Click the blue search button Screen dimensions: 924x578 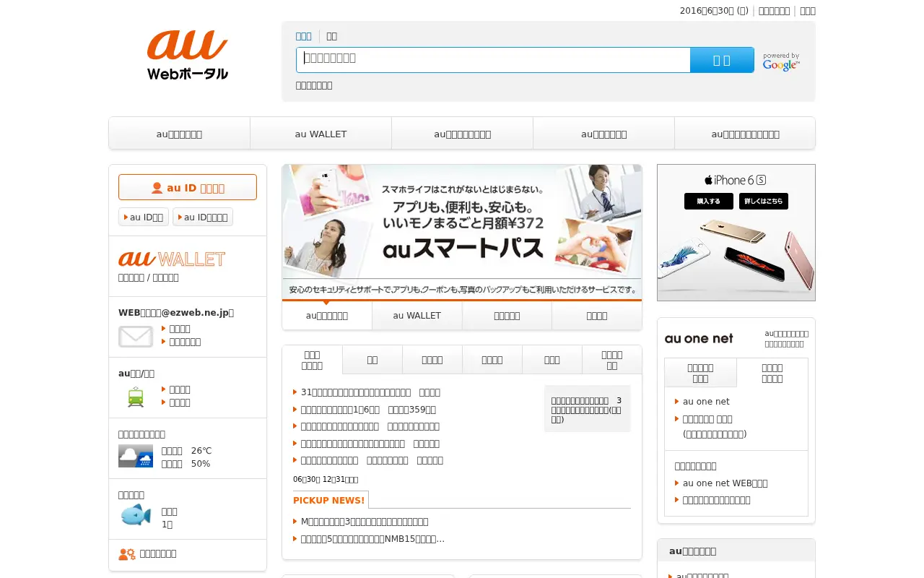coord(722,60)
